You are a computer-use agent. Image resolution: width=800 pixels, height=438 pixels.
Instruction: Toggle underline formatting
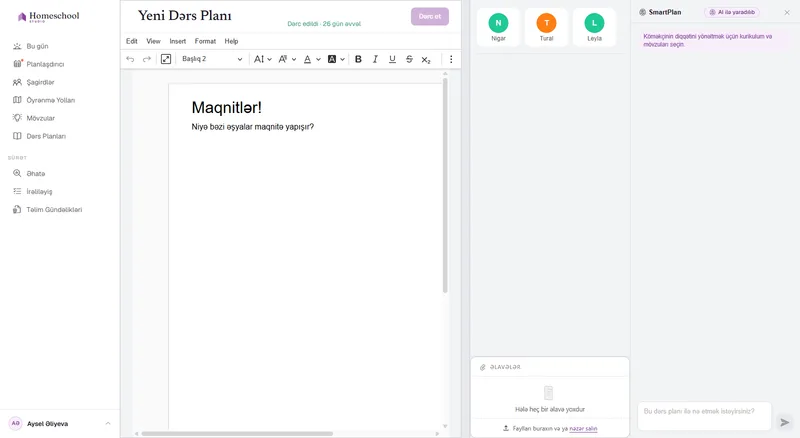[x=392, y=59]
